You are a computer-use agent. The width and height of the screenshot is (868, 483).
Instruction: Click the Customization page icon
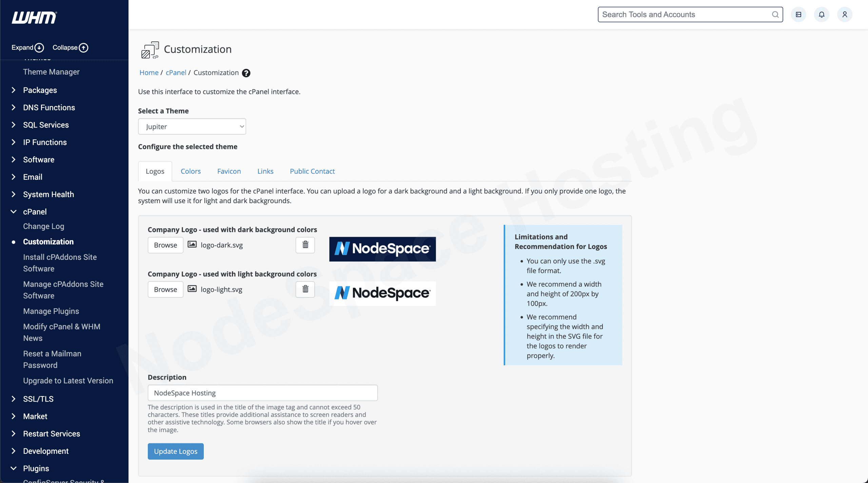[150, 50]
